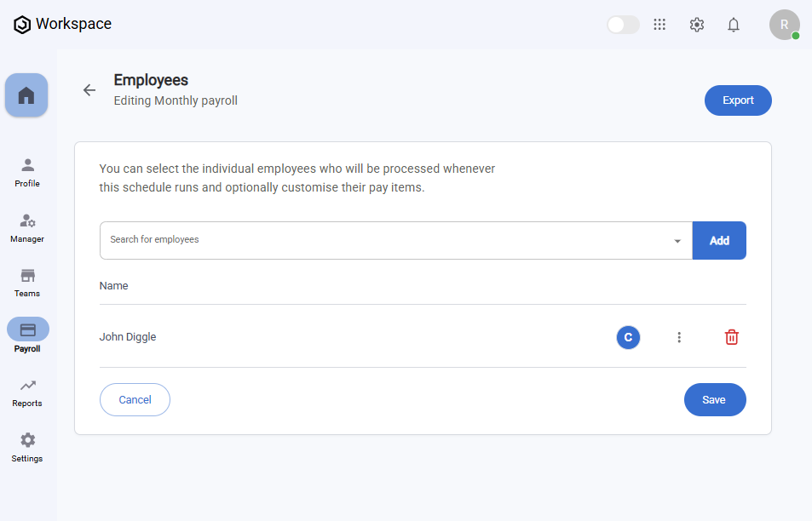The image size is (812, 521).
Task: Open the Reports section
Action: click(x=27, y=392)
